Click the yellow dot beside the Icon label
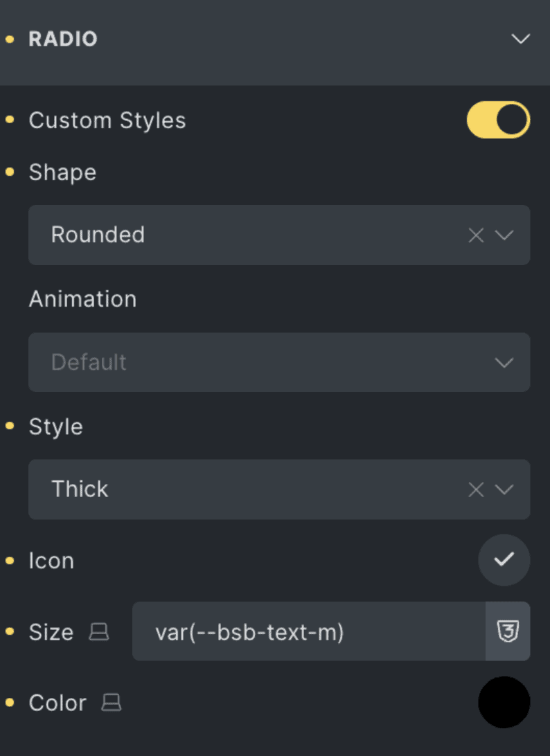The image size is (550, 756). coord(10,561)
